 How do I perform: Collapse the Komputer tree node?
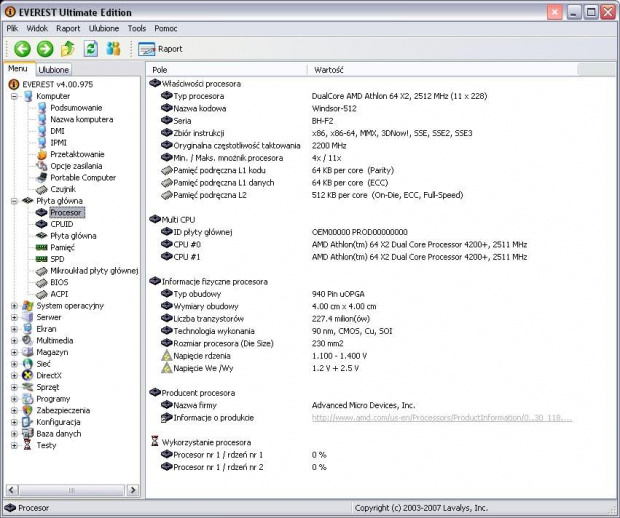tap(14, 96)
